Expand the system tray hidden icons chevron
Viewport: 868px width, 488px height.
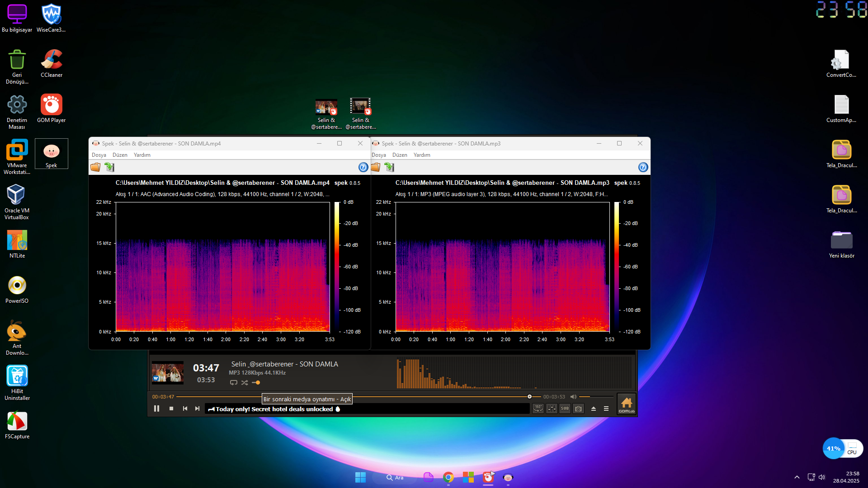797,477
